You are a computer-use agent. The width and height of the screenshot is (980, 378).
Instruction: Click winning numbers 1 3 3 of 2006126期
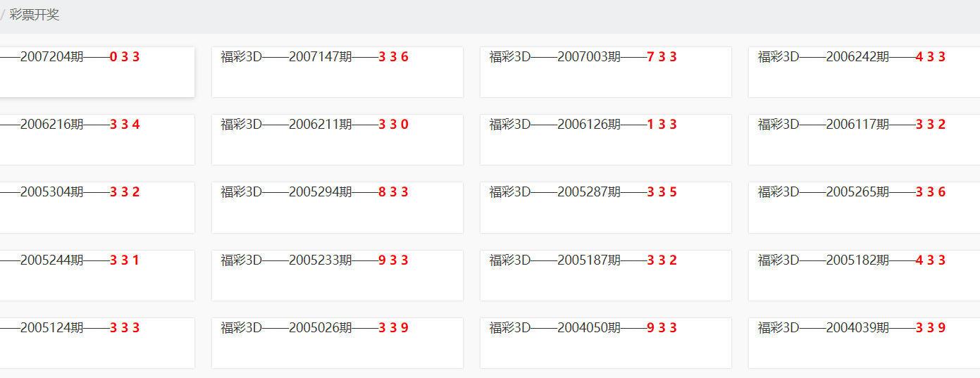[x=662, y=125]
